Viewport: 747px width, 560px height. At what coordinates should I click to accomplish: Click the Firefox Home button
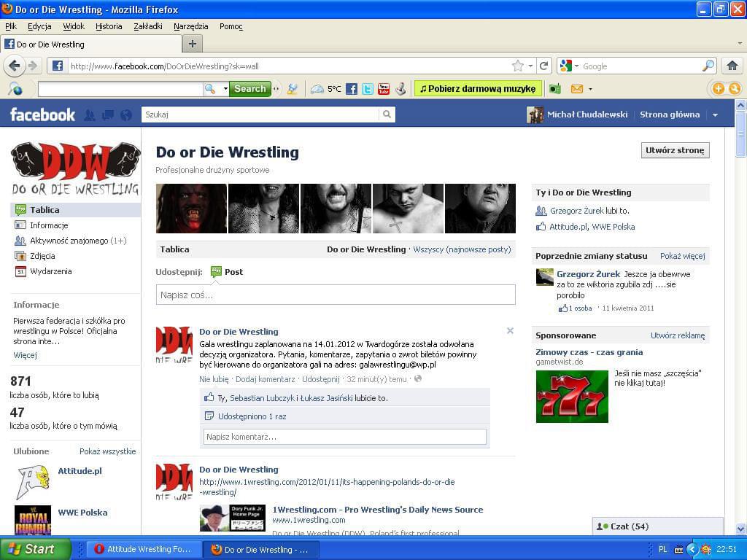(x=732, y=66)
